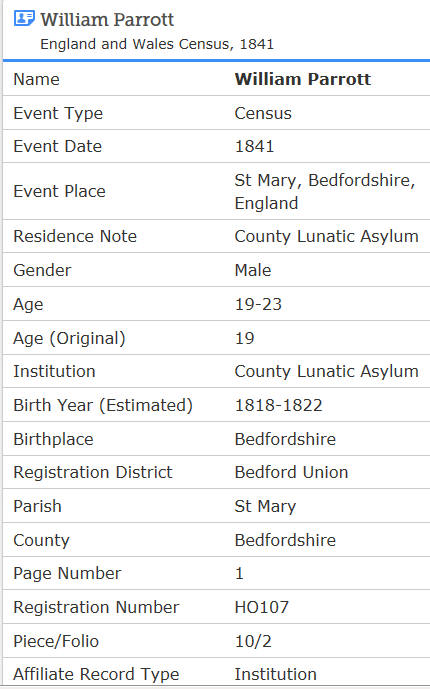Click the 19-23 age value

pyautogui.click(x=258, y=304)
